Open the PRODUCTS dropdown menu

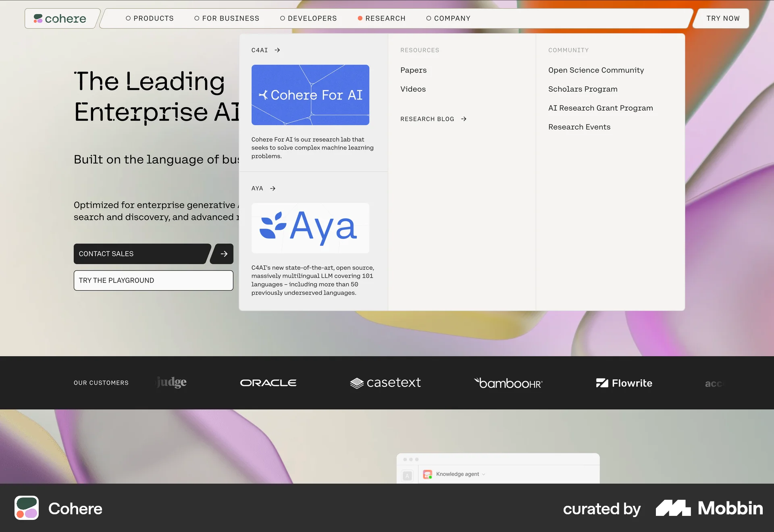[x=150, y=18]
